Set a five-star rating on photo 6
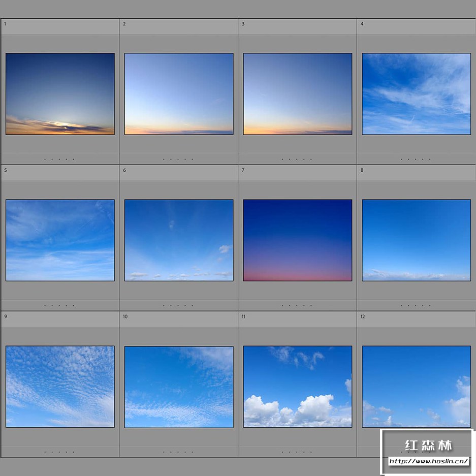The width and height of the screenshot is (476, 476). 192,306
